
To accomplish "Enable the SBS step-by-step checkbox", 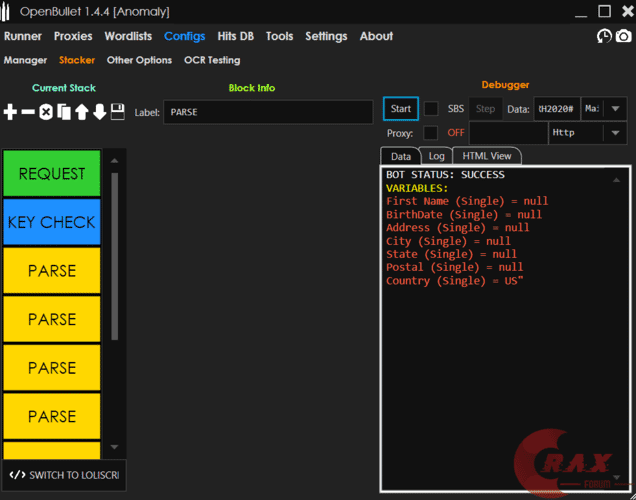I will [x=431, y=108].
